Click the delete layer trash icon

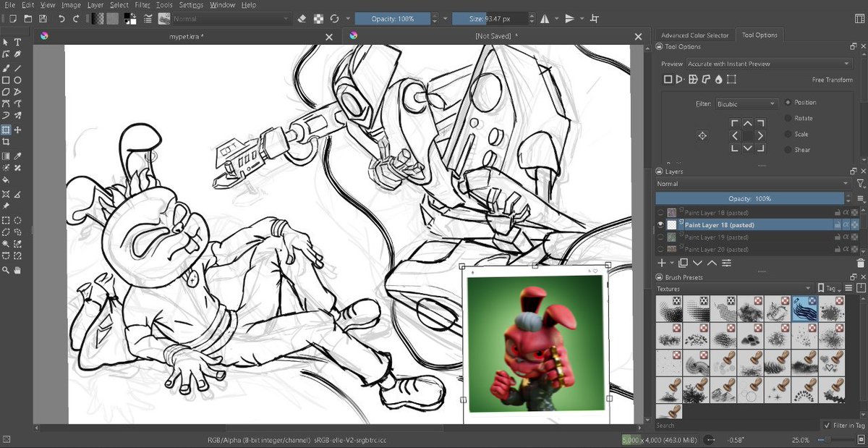pos(860,261)
